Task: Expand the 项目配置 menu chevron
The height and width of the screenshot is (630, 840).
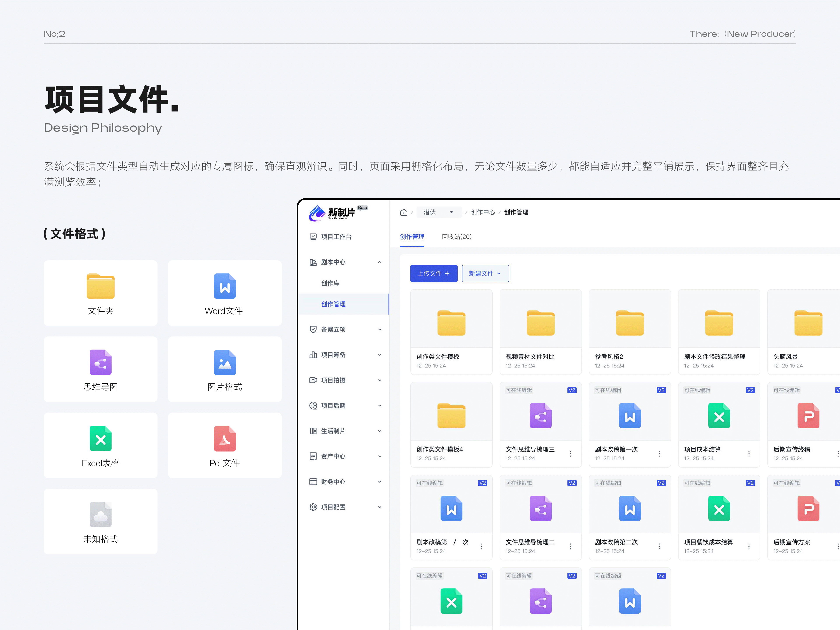Action: 379,507
